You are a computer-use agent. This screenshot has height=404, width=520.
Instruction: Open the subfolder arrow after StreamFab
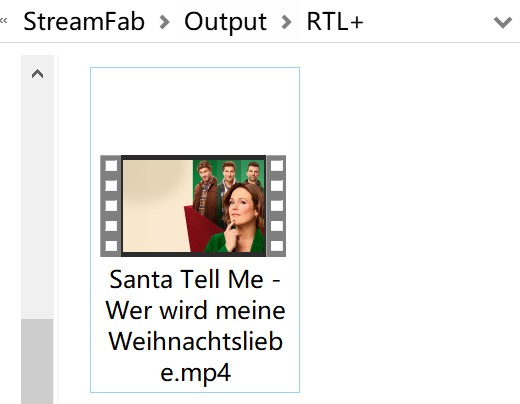pos(164,22)
